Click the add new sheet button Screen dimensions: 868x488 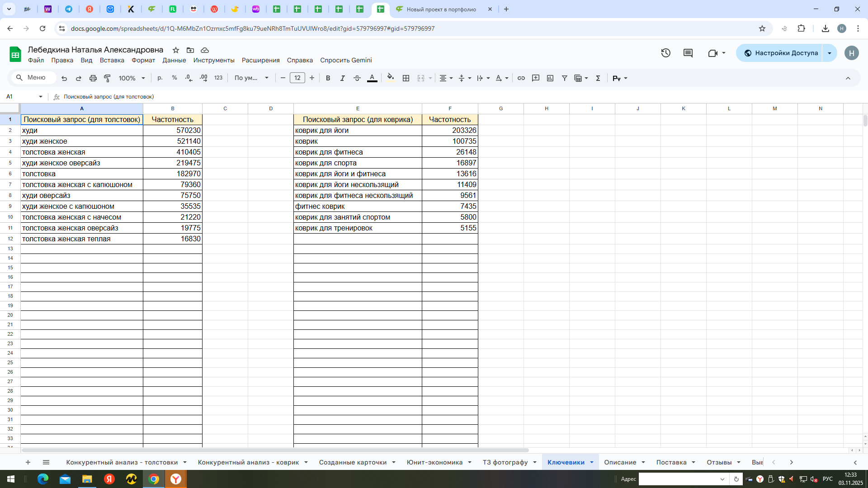28,462
